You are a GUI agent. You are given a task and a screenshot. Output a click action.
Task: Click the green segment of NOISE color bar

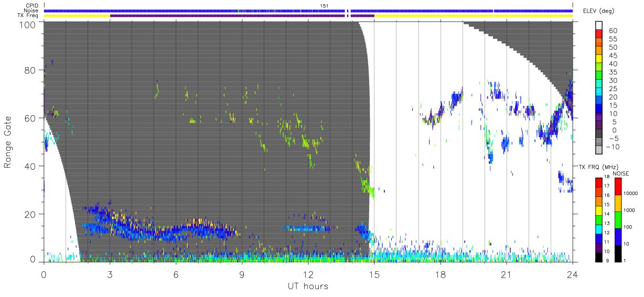click(619, 219)
